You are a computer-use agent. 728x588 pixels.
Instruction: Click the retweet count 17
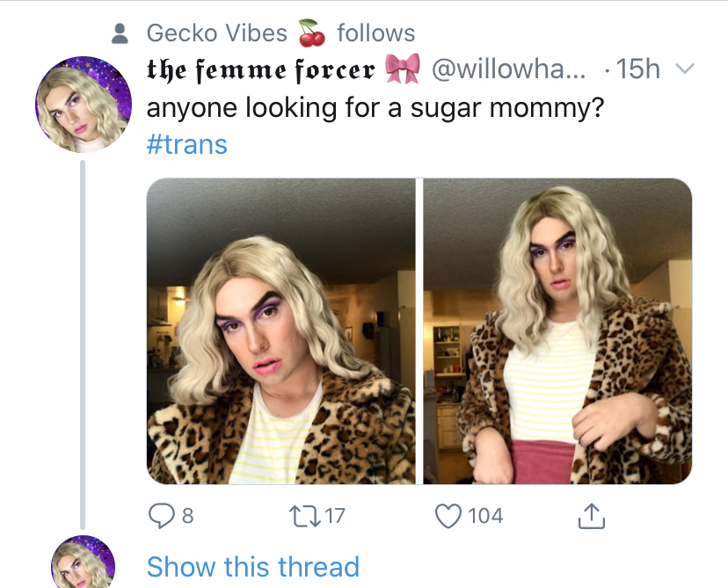pos(335,516)
